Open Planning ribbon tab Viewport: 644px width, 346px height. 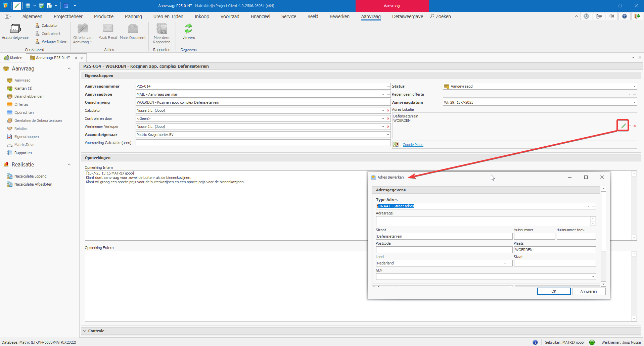pos(133,16)
